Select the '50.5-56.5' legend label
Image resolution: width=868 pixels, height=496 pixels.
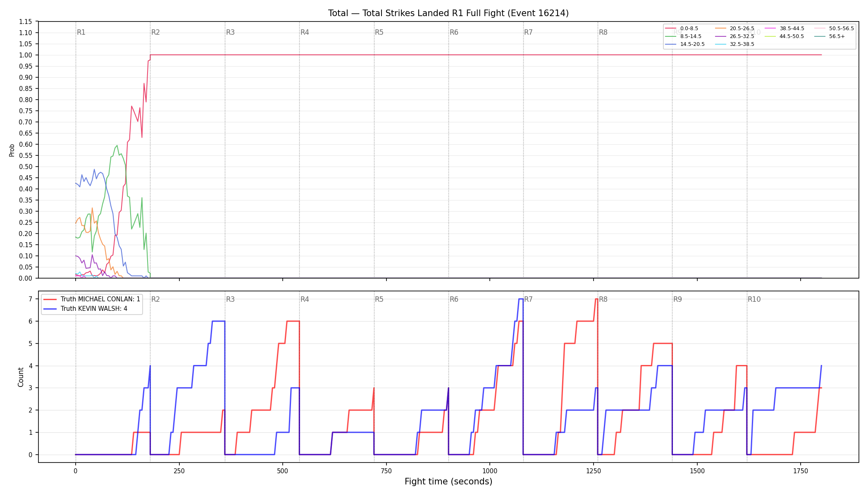click(x=841, y=29)
